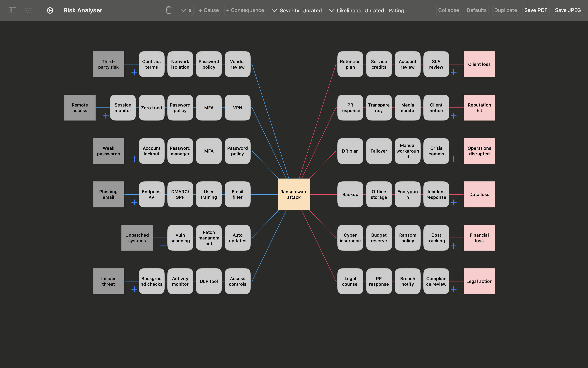588x368 pixels.
Task: Click Save PDF
Action: tap(536, 10)
